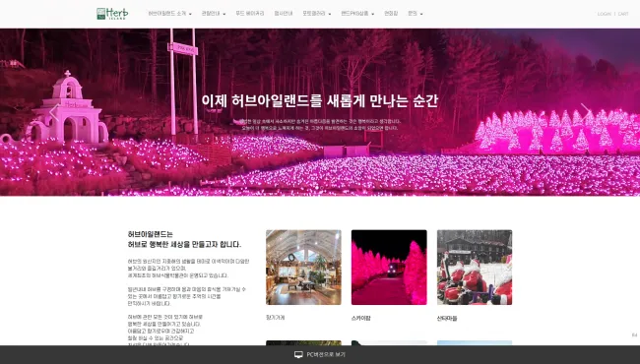Open the Herb Island logo homepage
Screen dimensions: 640x364
point(112,14)
